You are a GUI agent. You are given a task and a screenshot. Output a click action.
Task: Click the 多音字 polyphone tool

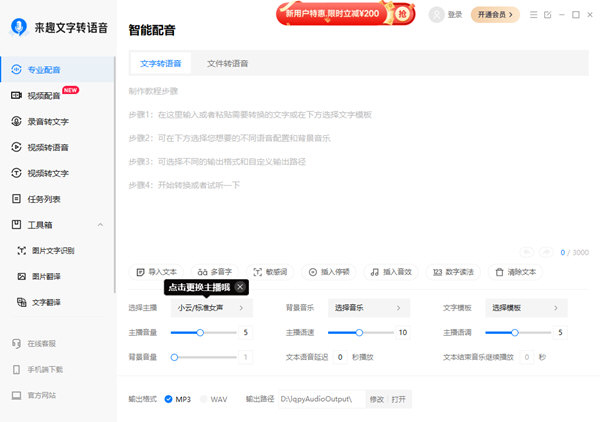point(215,271)
